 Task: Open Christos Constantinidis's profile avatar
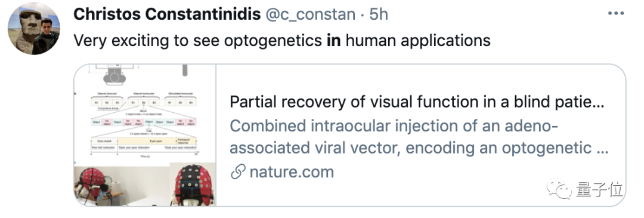pos(34,28)
